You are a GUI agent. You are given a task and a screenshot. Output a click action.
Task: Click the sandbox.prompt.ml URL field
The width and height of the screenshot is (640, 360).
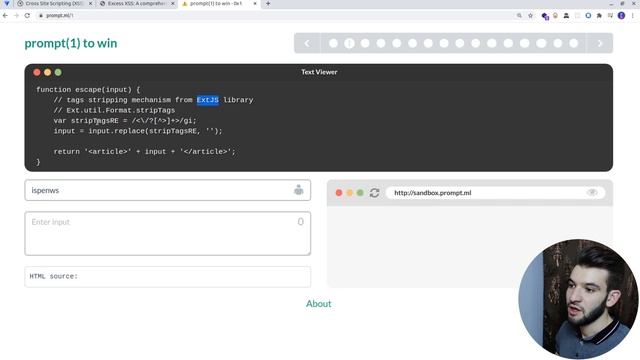pyautogui.click(x=495, y=193)
